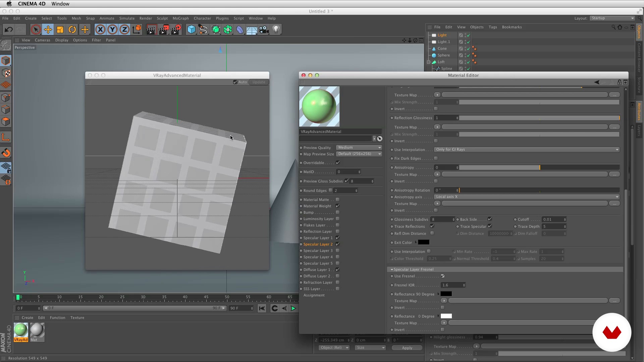
Task: Enable Refraction Layer checkbox
Action: click(337, 282)
